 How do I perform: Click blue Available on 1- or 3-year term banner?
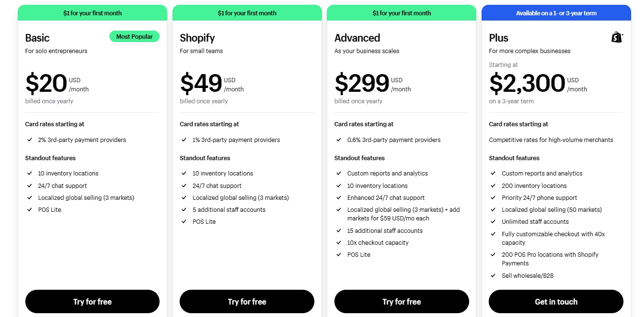click(x=556, y=13)
